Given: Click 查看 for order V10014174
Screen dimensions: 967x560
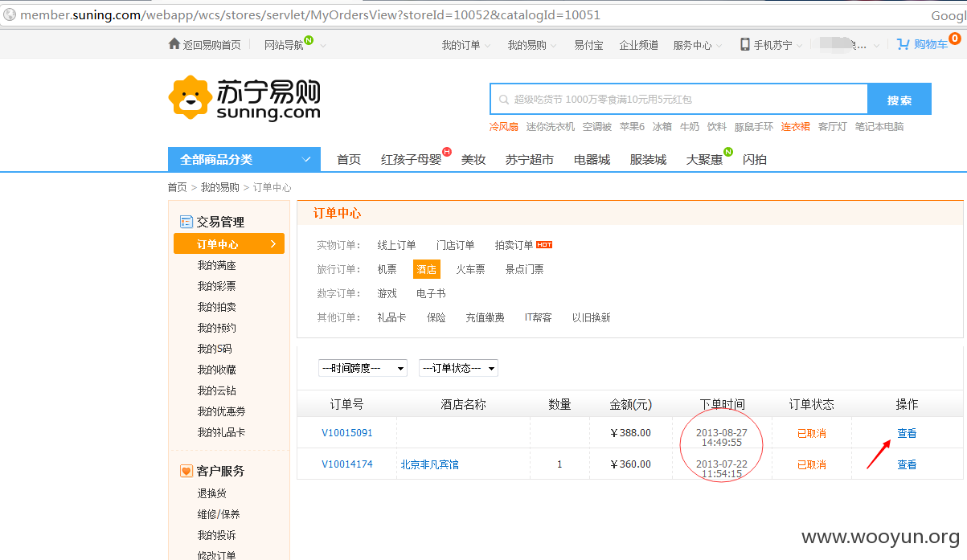Looking at the screenshot, I should point(907,464).
